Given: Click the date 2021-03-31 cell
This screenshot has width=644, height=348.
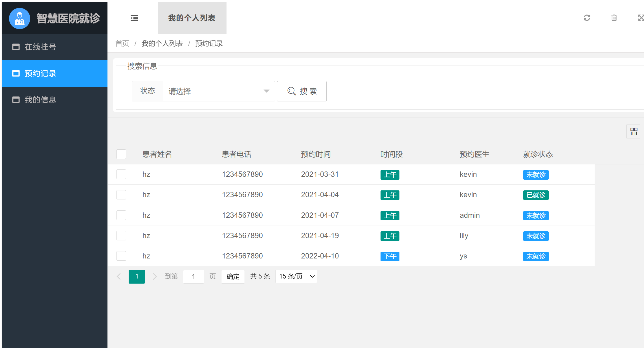Looking at the screenshot, I should 320,174.
